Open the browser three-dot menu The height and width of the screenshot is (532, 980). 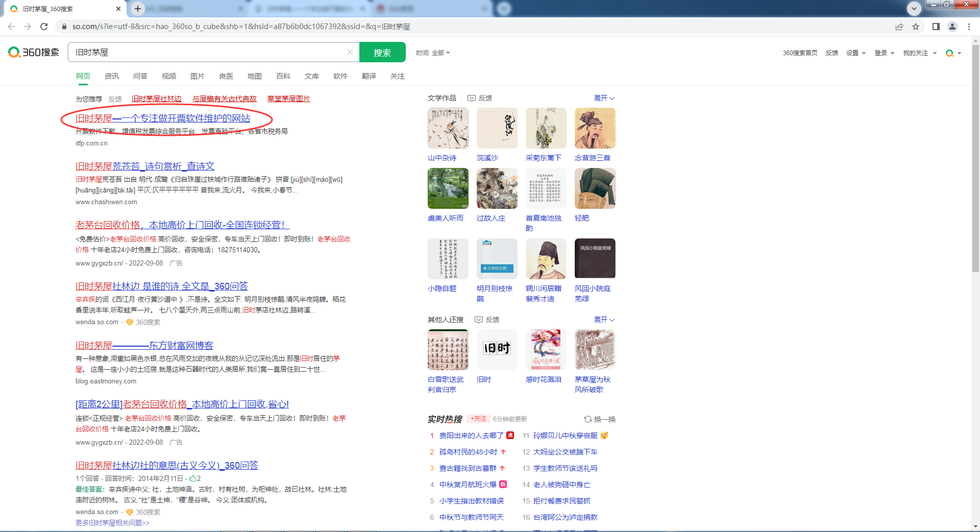coord(969,27)
